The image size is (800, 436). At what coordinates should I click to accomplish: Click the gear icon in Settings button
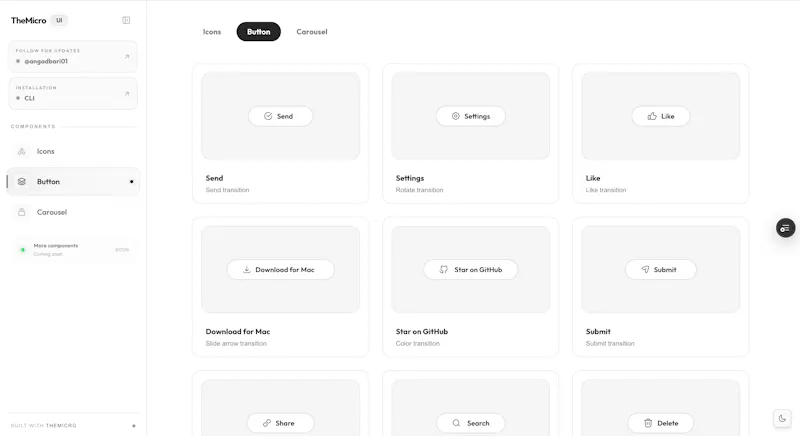[456, 116]
